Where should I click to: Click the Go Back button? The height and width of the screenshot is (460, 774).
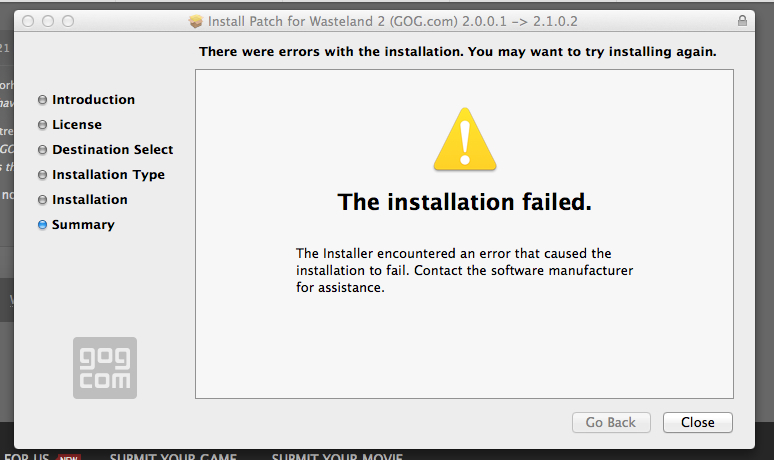(611, 422)
